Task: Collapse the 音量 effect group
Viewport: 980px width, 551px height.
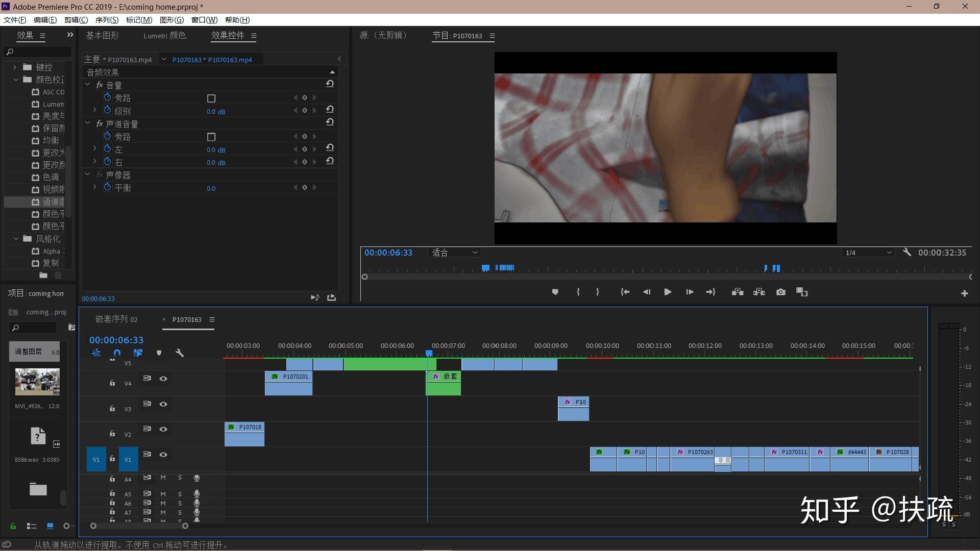Action: (x=87, y=85)
